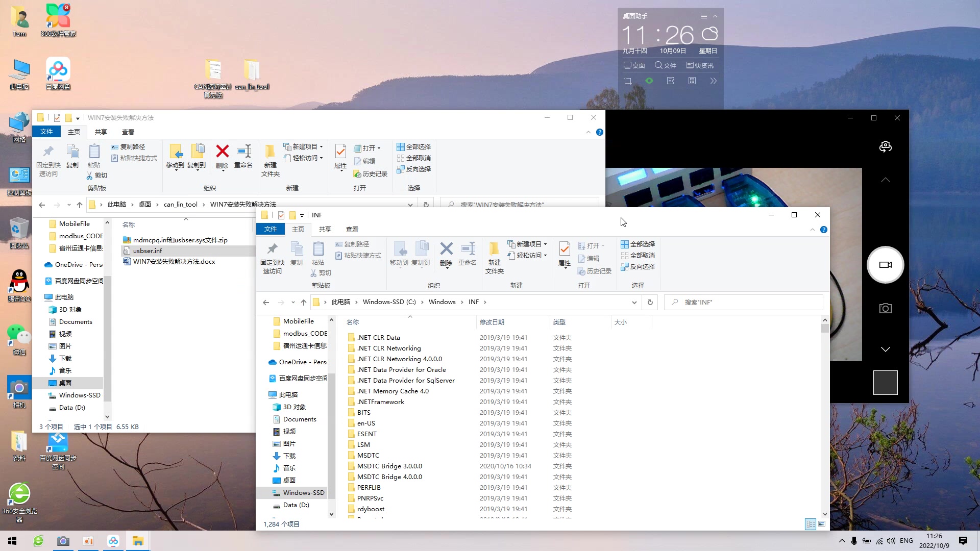Open the .NET Memory Cache 4.0 folder

pos(393,391)
